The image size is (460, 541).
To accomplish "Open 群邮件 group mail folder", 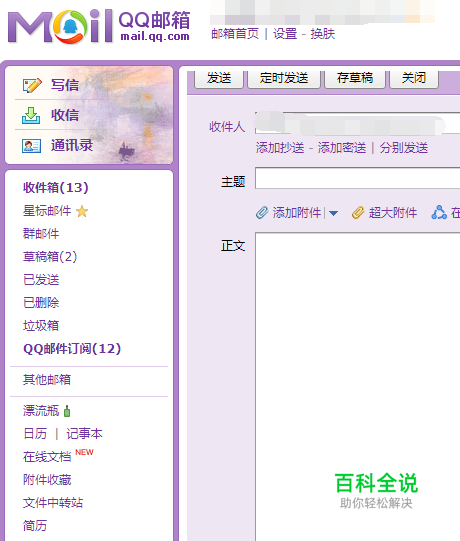I will (x=41, y=234).
